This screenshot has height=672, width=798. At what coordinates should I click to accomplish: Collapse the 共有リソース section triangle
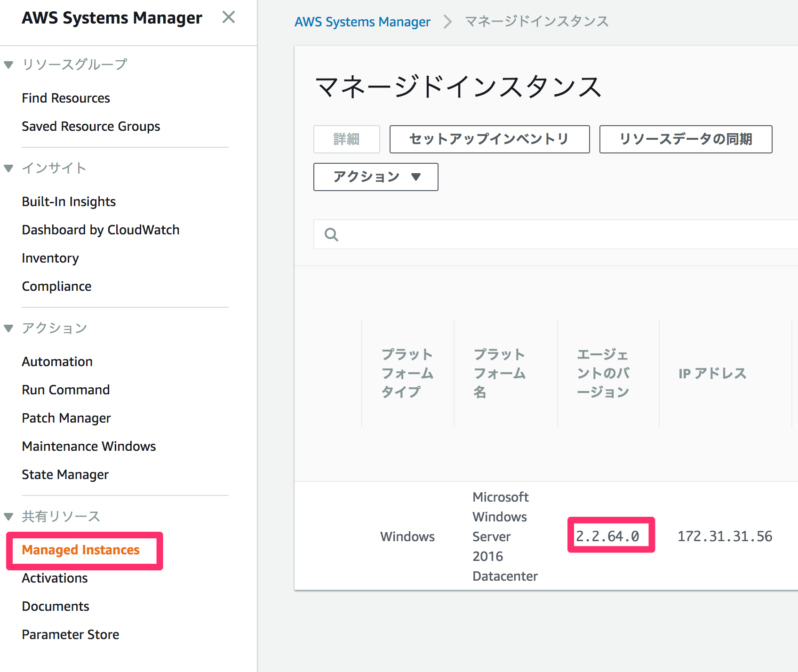click(8, 516)
